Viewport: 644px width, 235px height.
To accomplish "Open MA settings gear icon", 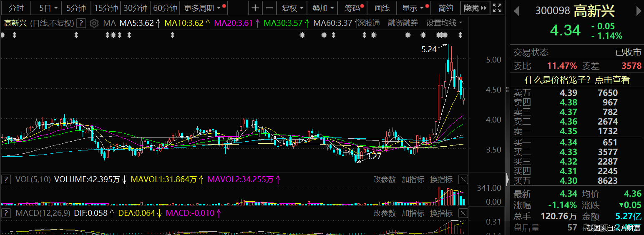I will tap(94, 23).
